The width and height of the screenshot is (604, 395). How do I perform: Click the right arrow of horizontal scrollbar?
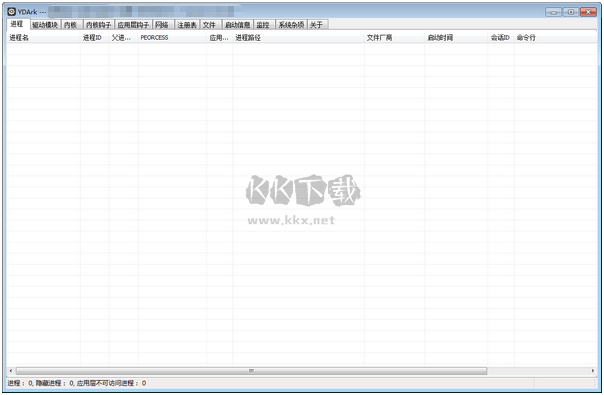point(593,371)
